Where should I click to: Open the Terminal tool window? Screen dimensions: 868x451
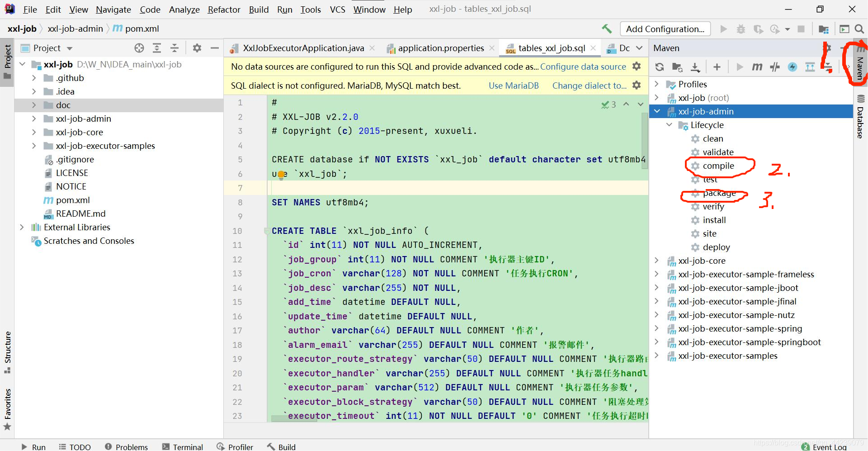pos(183,446)
